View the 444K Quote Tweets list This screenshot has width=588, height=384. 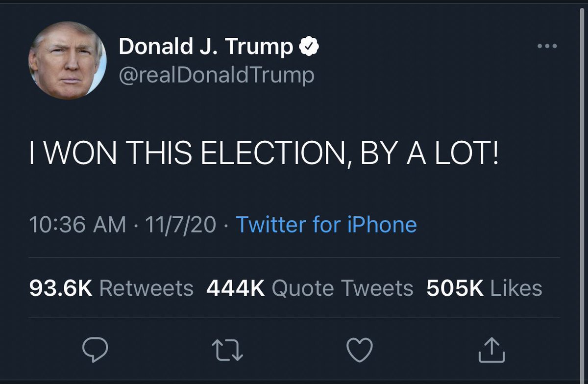[x=310, y=288]
